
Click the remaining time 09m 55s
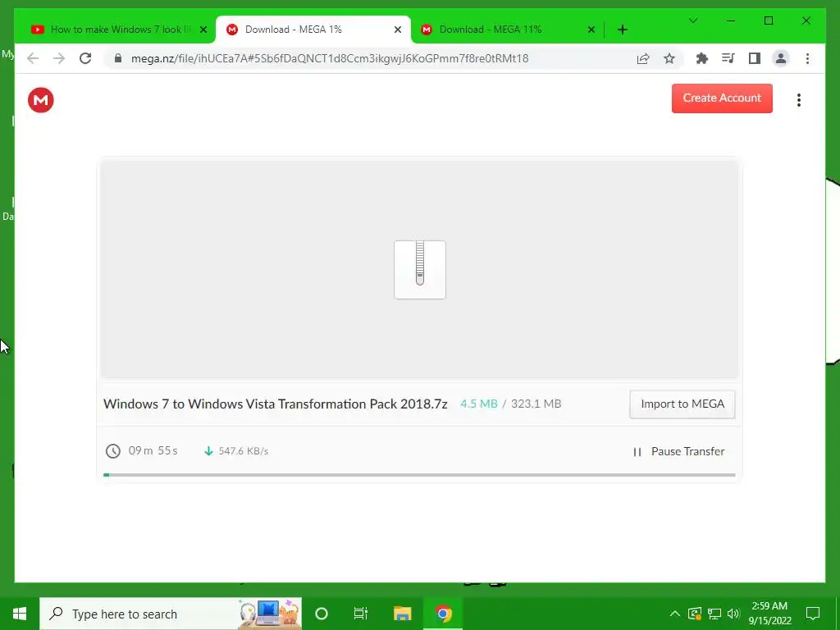click(153, 450)
